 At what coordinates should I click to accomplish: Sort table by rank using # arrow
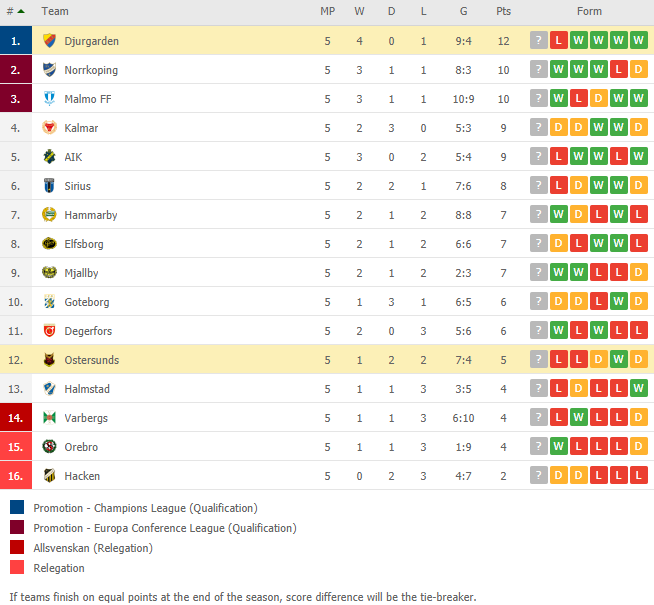(x=15, y=11)
